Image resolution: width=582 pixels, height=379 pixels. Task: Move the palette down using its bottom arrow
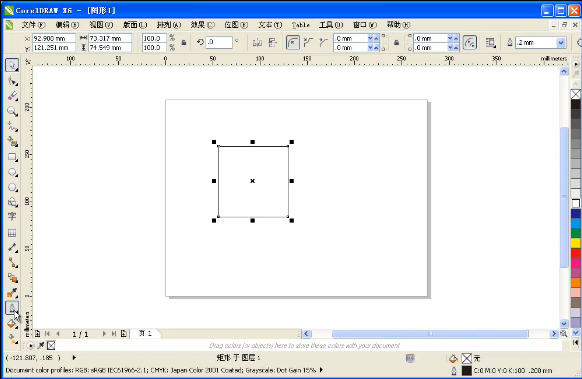pyautogui.click(x=576, y=333)
